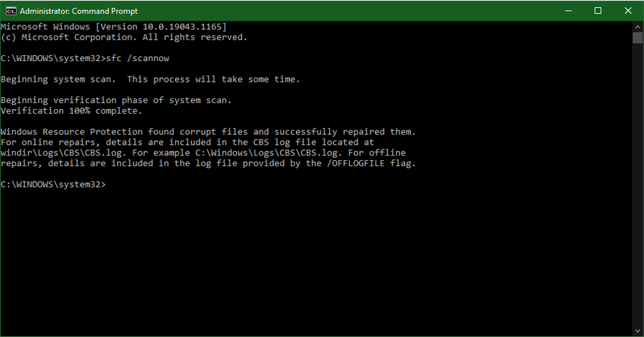The image size is (644, 337).
Task: Click the empty console area below the prompt
Action: pos(316,263)
